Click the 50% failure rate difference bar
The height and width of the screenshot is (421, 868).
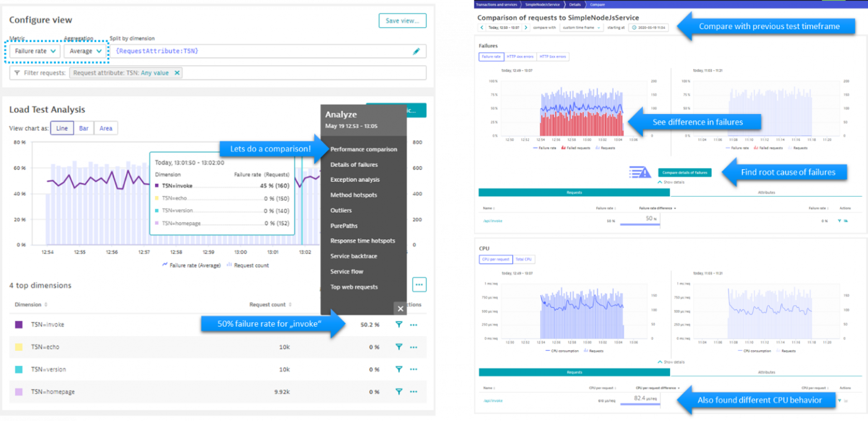pos(645,221)
